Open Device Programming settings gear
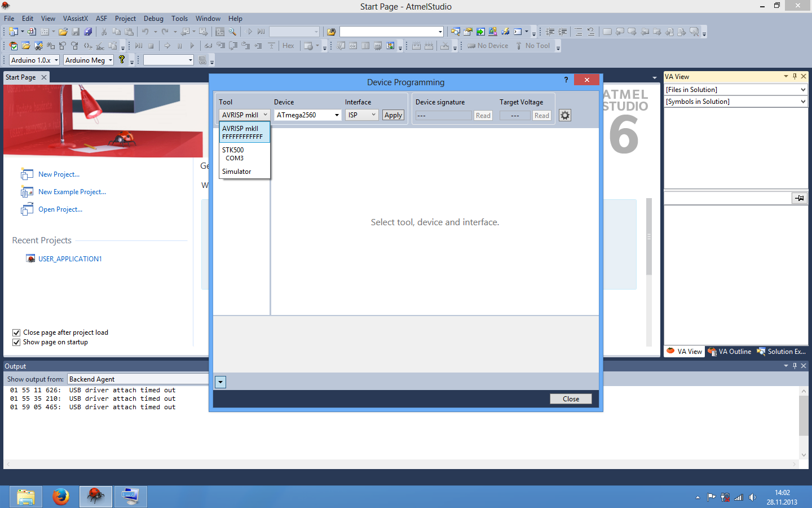 click(x=565, y=115)
